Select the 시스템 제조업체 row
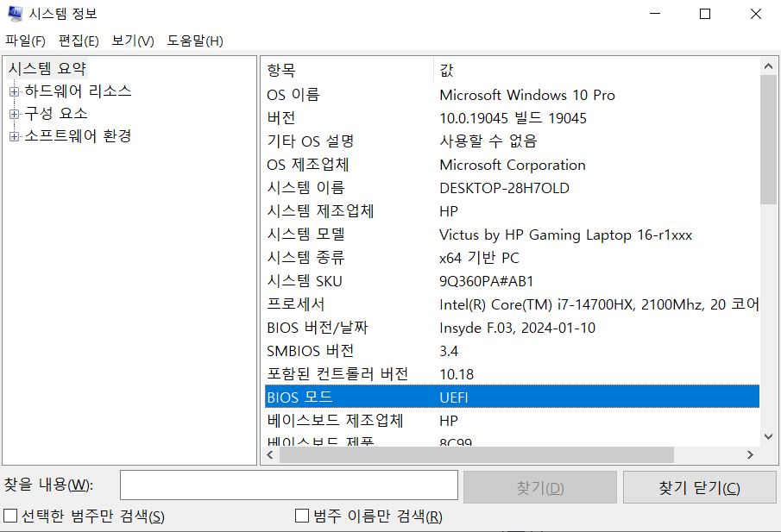 tap(512, 211)
